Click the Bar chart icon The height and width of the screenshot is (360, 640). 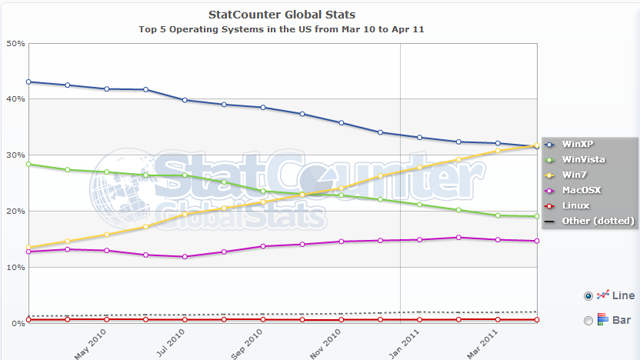pyautogui.click(x=603, y=319)
